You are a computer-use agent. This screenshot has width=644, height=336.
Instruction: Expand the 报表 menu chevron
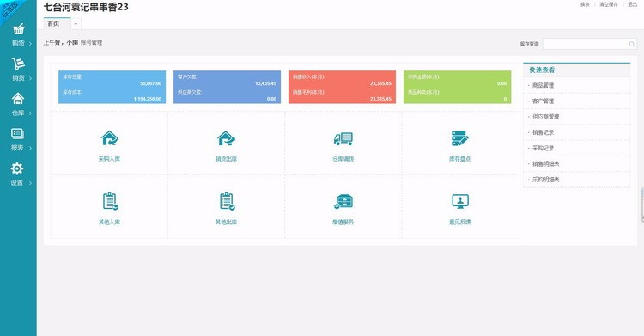coord(30,148)
